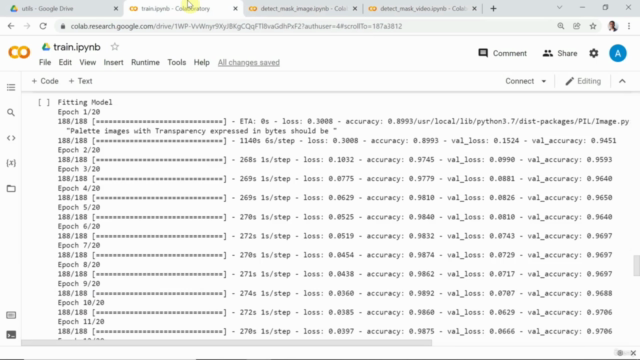Open the Connect dropdown arrow
640x360 pixels.
tap(544, 81)
